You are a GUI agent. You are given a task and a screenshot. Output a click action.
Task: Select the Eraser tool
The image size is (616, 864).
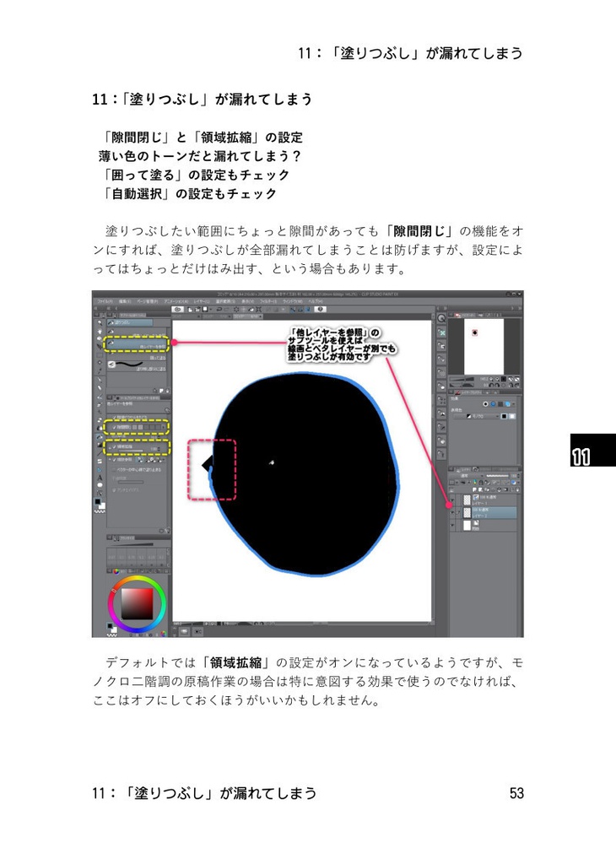[100, 420]
